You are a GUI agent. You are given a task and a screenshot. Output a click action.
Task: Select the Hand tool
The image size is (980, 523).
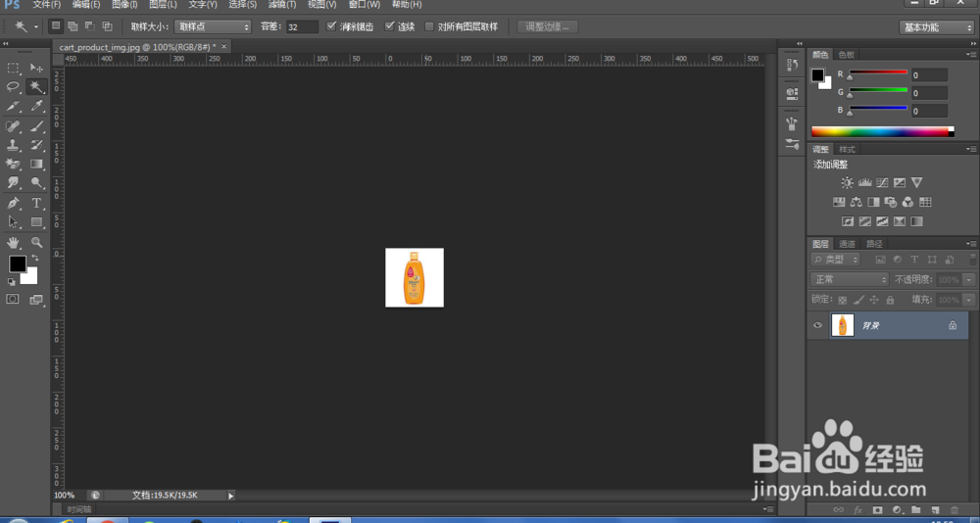(13, 243)
